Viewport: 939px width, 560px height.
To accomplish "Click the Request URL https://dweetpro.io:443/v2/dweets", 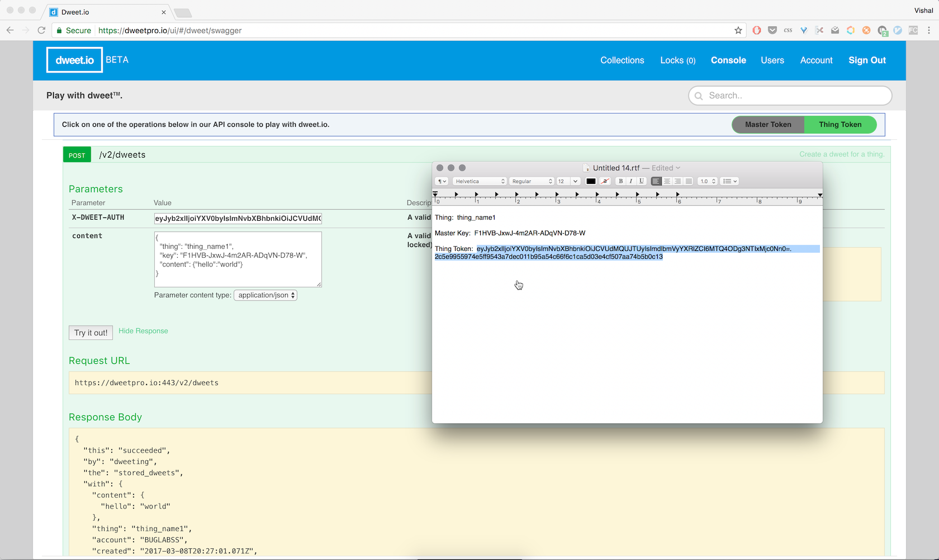I will pos(146,383).
